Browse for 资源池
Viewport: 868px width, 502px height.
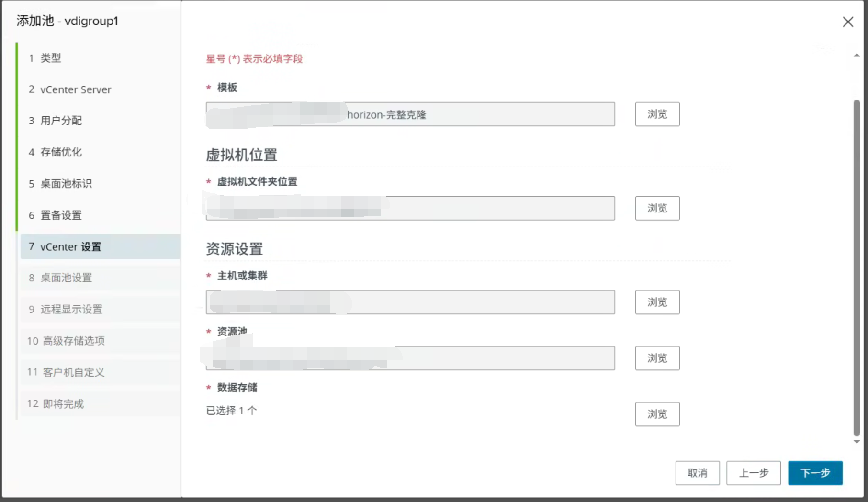pyautogui.click(x=657, y=358)
